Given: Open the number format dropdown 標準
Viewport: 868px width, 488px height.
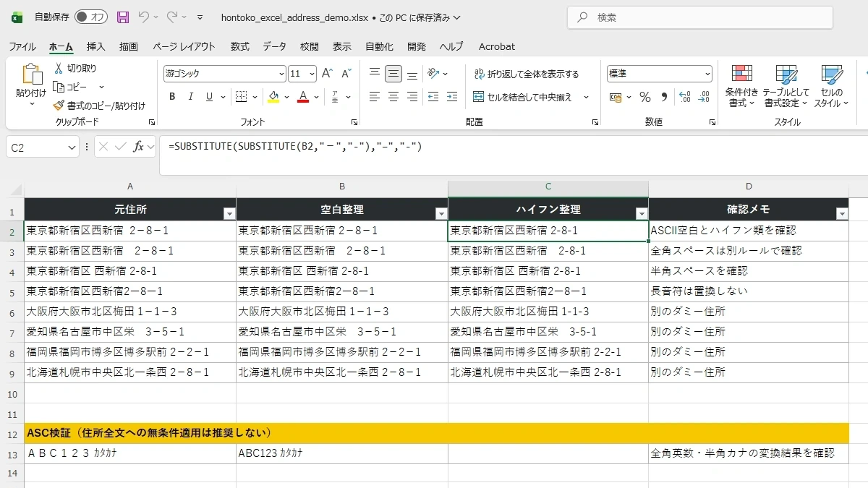Looking at the screenshot, I should [x=707, y=74].
